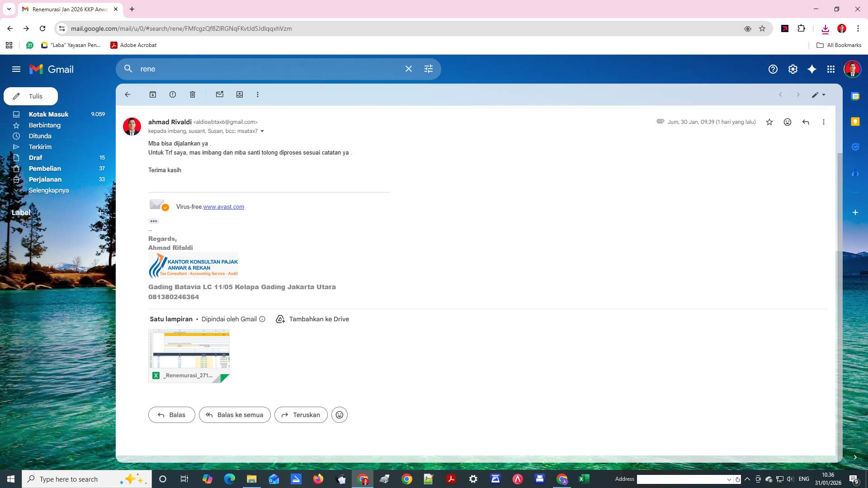868x488 pixels.
Task: Archive this email using the toolbar icon
Action: pos(153,94)
